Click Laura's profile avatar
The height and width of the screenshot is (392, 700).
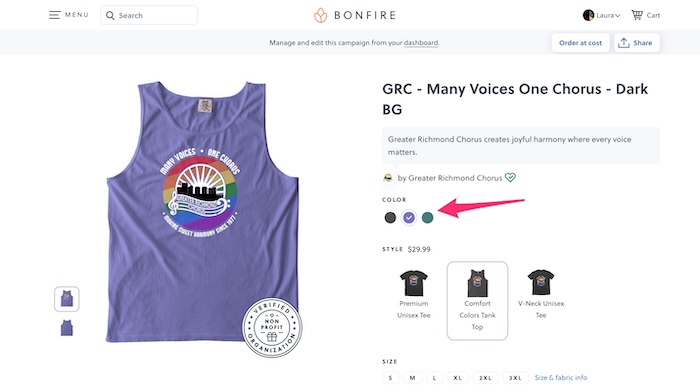click(x=588, y=15)
